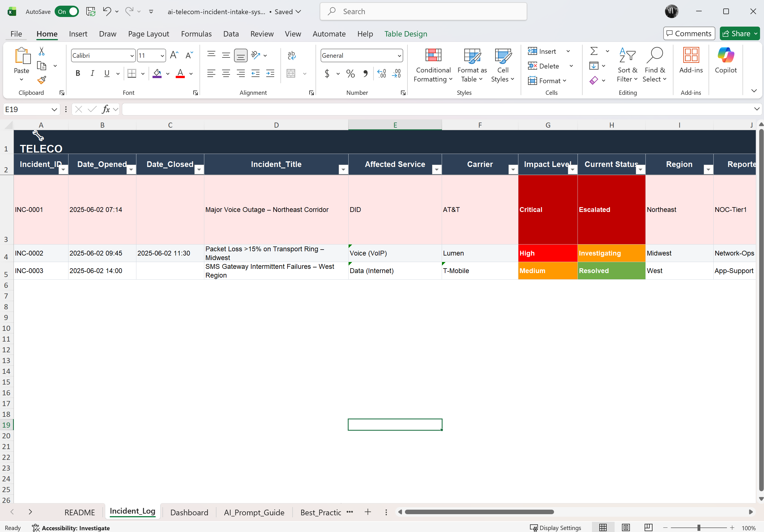Viewport: 764px width, 532px height.
Task: Open the General number format dropdown
Action: coord(399,55)
